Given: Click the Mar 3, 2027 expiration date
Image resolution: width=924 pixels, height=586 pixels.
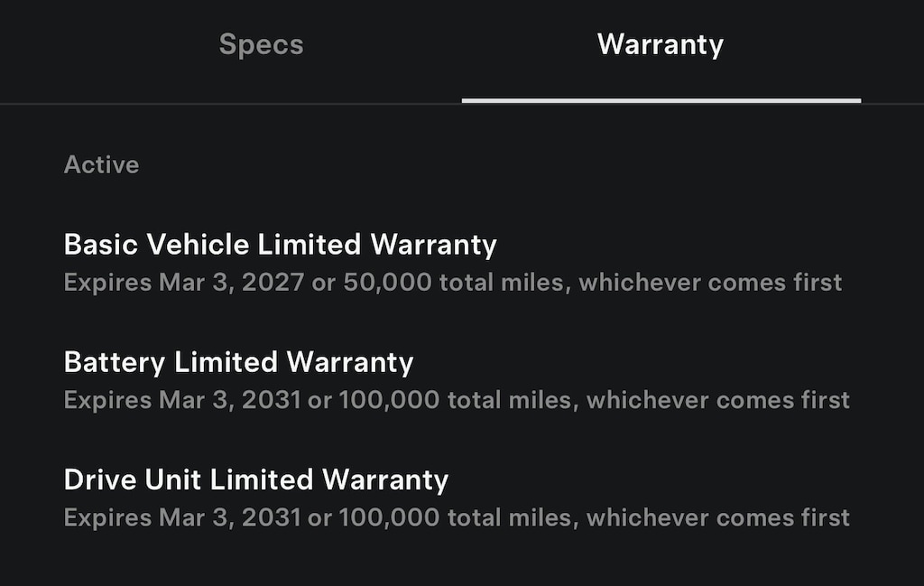Looking at the screenshot, I should (223, 283).
